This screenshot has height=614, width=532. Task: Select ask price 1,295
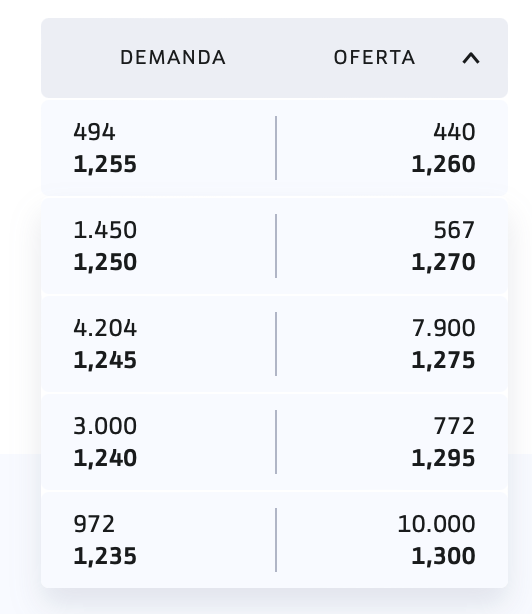tap(443, 458)
